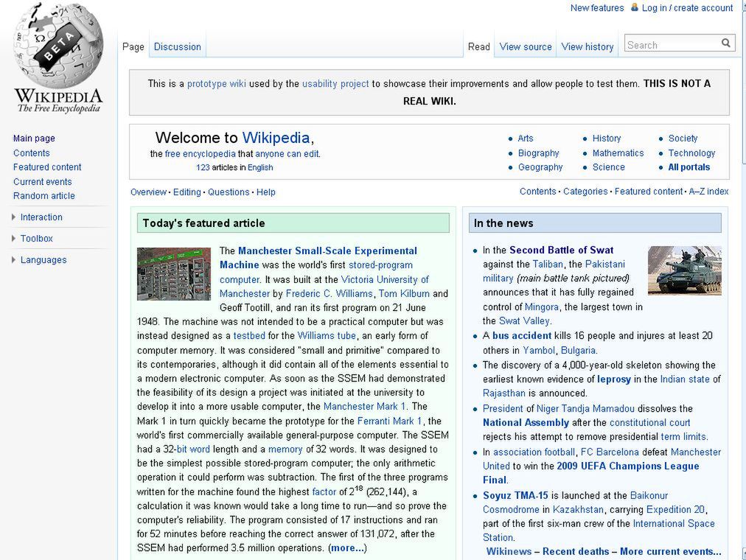Click the battle tank news thumbnail
This screenshot has width=746, height=560.
pos(685,270)
